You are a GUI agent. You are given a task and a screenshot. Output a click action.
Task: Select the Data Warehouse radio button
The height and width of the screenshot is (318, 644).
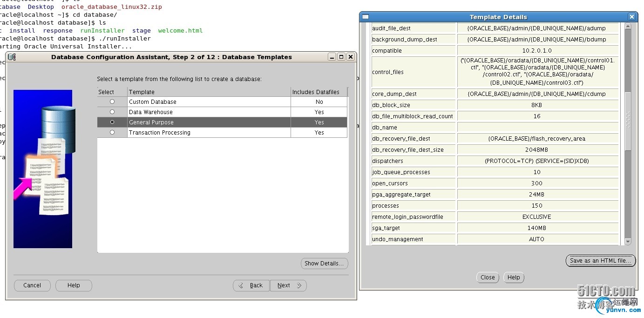coord(112,112)
